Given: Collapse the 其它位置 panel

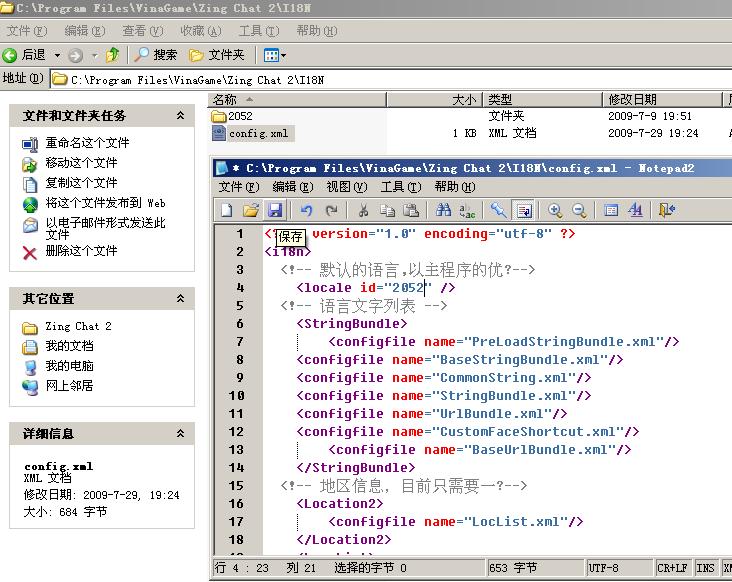Looking at the screenshot, I should [x=180, y=298].
